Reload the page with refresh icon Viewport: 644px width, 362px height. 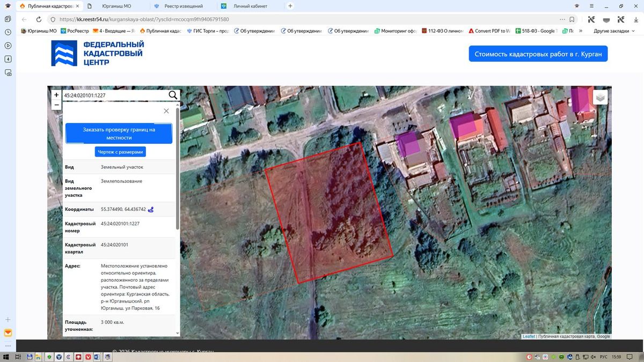[39, 19]
